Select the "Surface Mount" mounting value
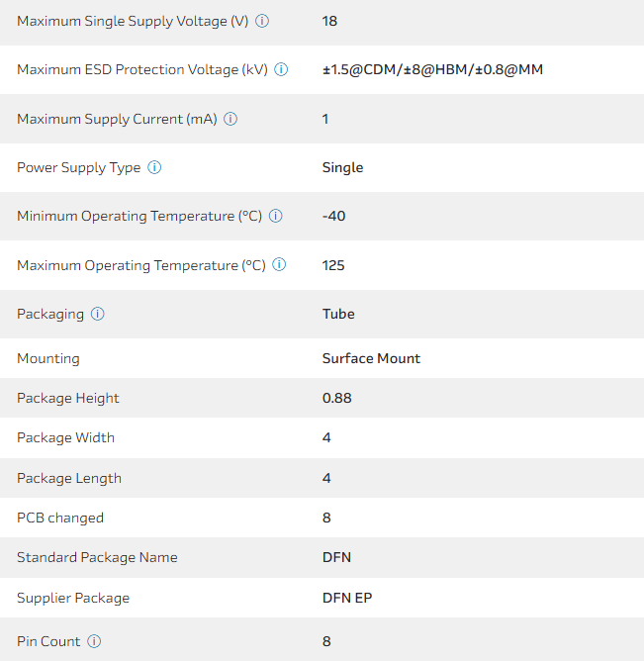644x661 pixels. [x=371, y=358]
